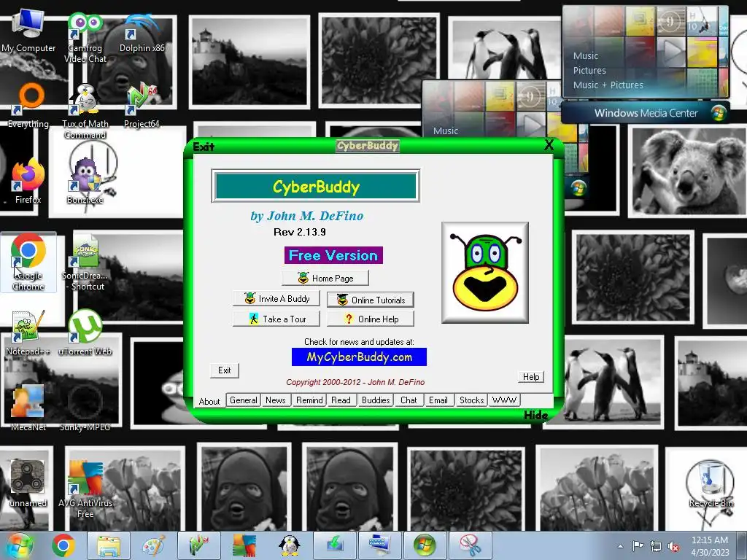Viewport: 747px width, 560px height.
Task: Open Online Help
Action: tap(371, 319)
